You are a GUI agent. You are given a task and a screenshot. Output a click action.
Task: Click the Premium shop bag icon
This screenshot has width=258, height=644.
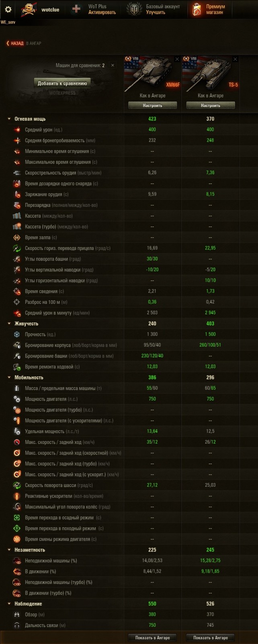(197, 9)
